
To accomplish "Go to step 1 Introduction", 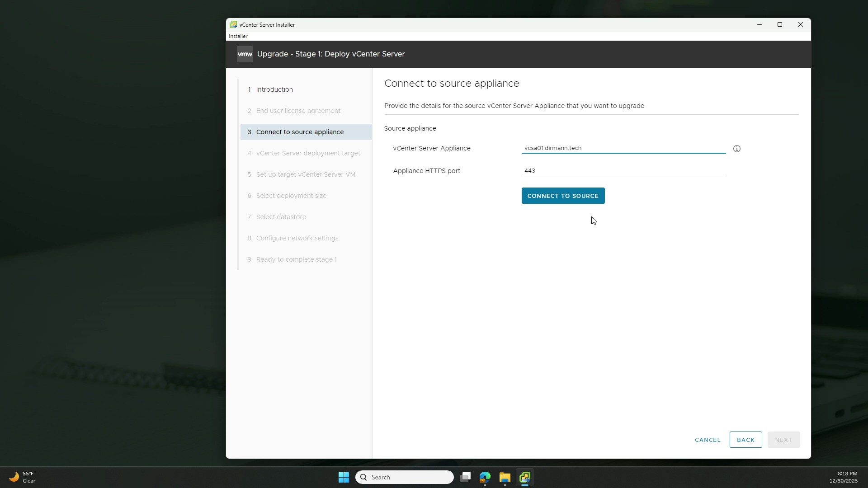I will pos(306,89).
